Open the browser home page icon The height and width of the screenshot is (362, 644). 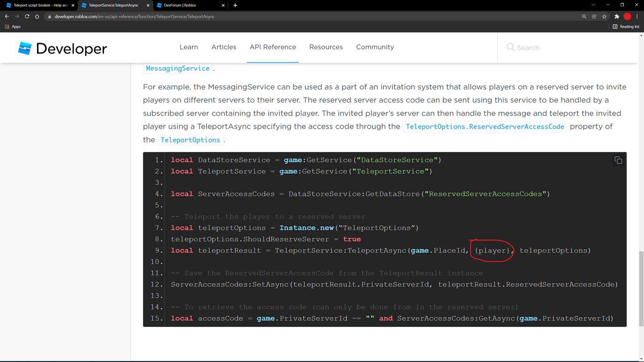(x=37, y=16)
